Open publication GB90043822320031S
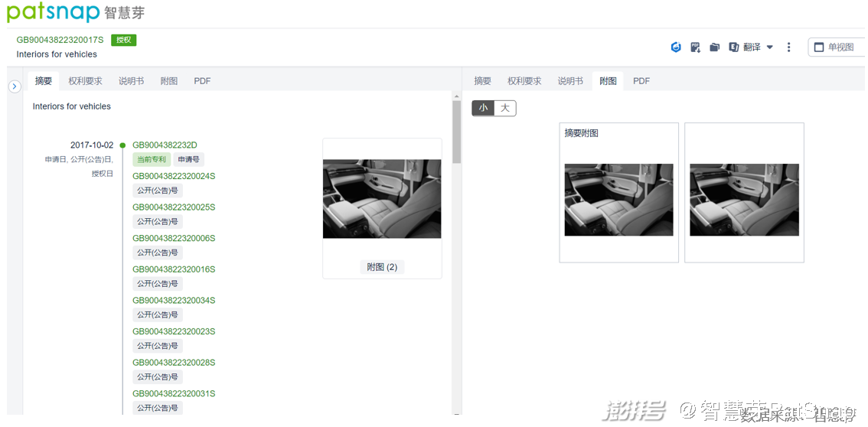Screen dimensions: 868x427 pos(174,393)
